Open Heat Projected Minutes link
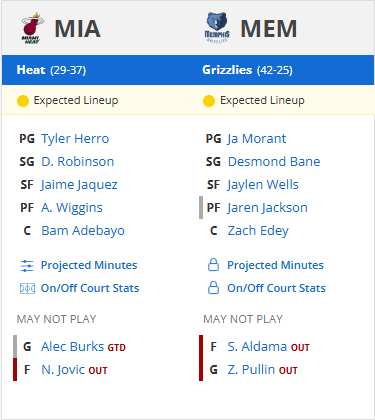Image resolution: width=375 pixels, height=420 pixels. 89,265
